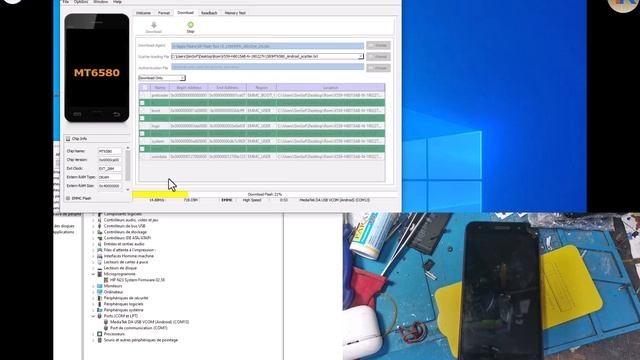Click the MediaTek DA USB VCOM port icon
This screenshot has width=640, height=360.
click(x=106, y=322)
